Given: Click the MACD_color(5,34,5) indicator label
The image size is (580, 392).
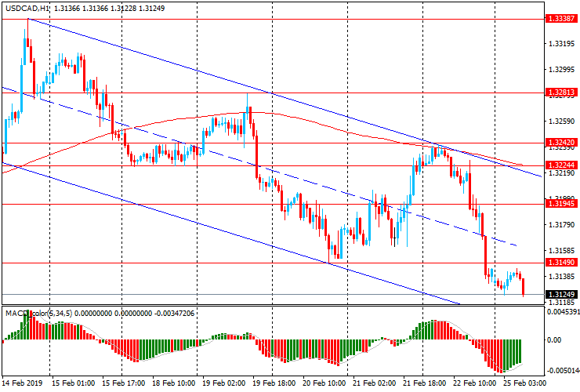Looking at the screenshot, I should (x=39, y=314).
